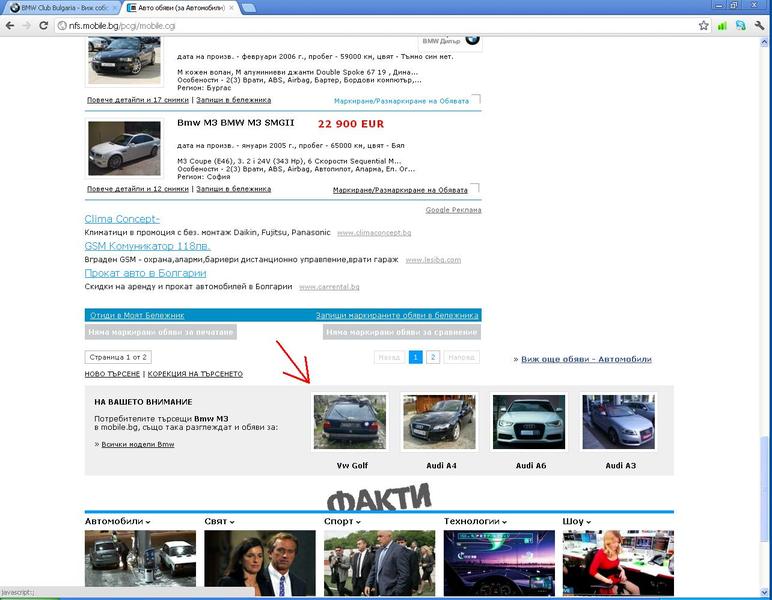Viewport: 772px width, 600px height.
Task: Open GSM Комуникатор 118лв. ad
Action: point(147,246)
